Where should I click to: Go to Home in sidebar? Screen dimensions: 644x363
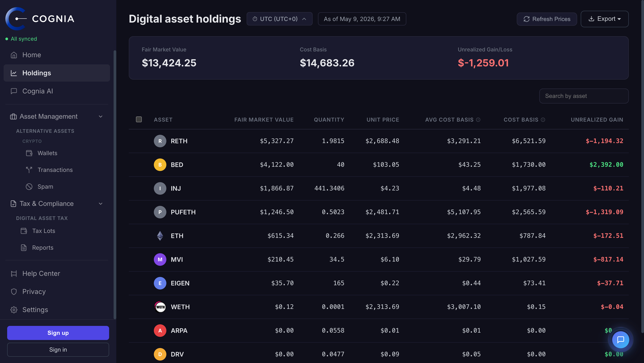pos(57,55)
